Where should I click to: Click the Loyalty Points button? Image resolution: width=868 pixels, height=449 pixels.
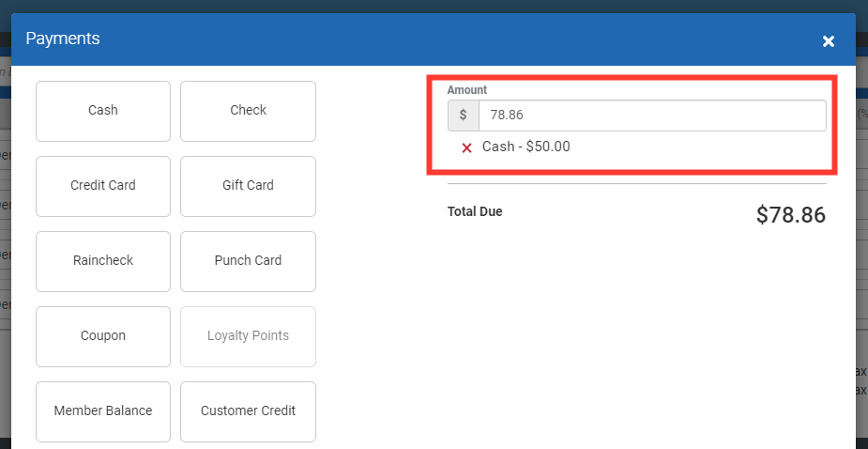(x=248, y=336)
